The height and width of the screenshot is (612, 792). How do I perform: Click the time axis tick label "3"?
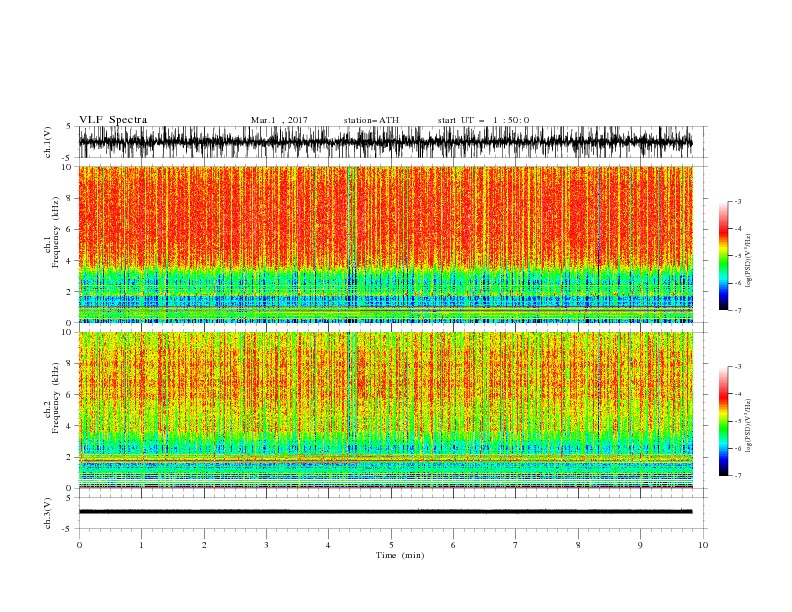pyautogui.click(x=266, y=545)
